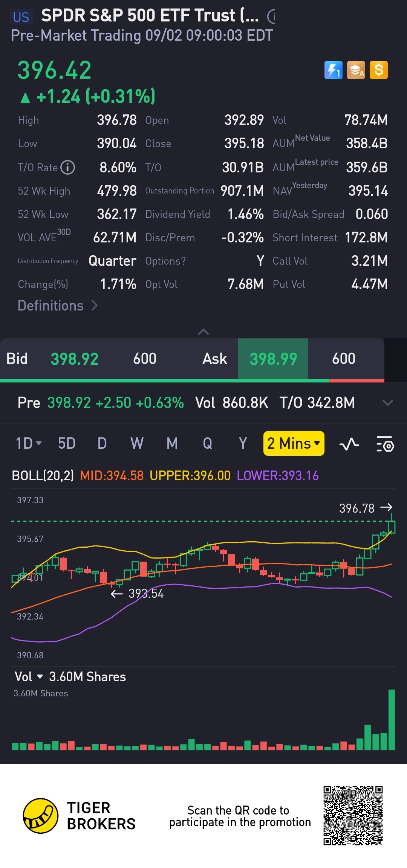Switch chart to D daily tab
The width and height of the screenshot is (407, 868).
pos(102,443)
